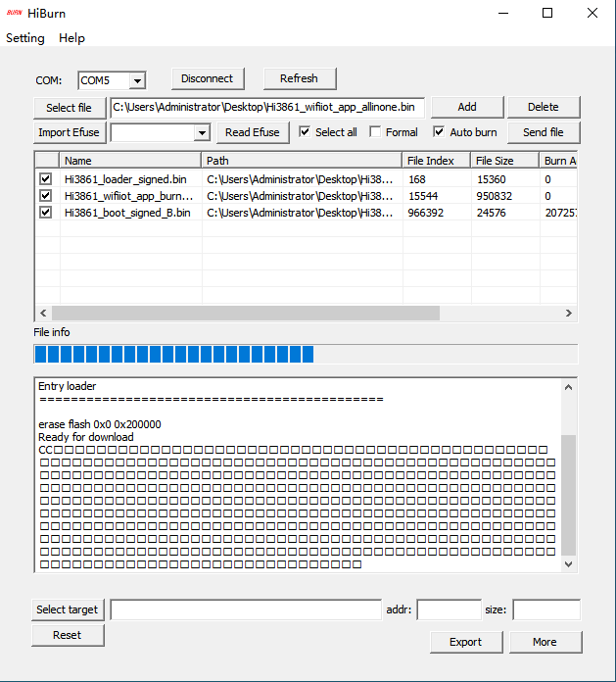
Task: Expand the COM port dropdown
Action: click(137, 81)
